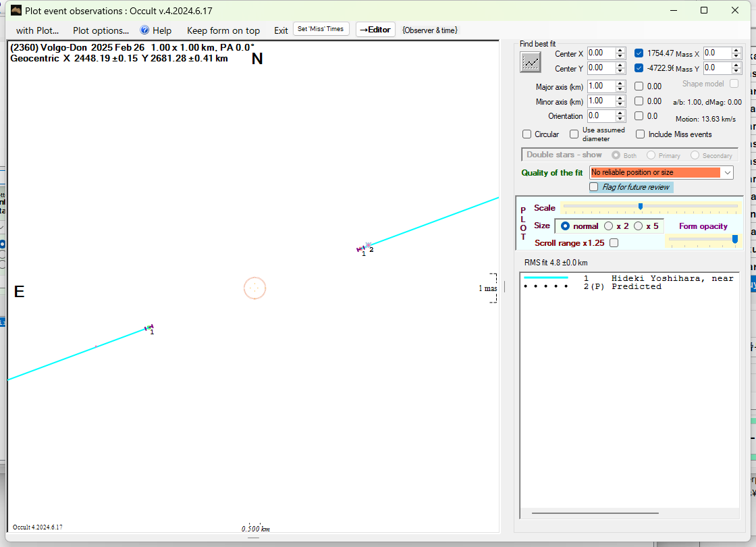756x547 pixels.
Task: Click the Set 'Miss' Times button
Action: click(321, 29)
